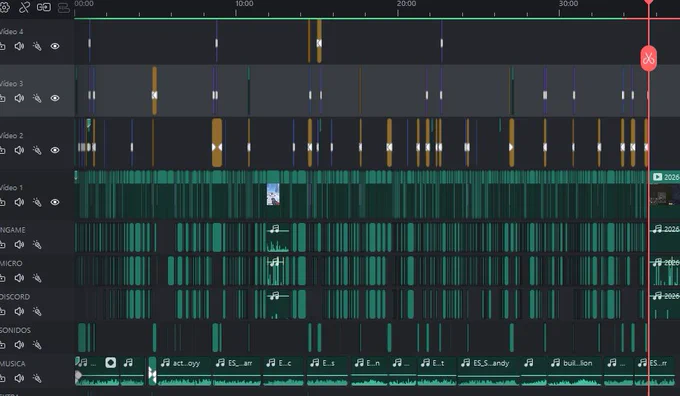Click the wand icon on Video 2 track
The width and height of the screenshot is (680, 396).
(37, 150)
